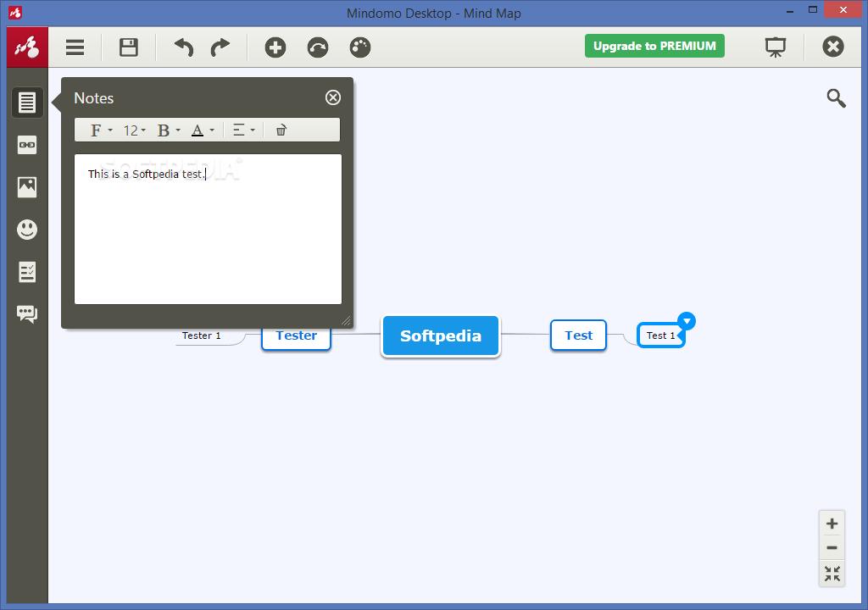Viewport: 868px width, 610px height.
Task: Fit map to screen icon
Action: (832, 574)
